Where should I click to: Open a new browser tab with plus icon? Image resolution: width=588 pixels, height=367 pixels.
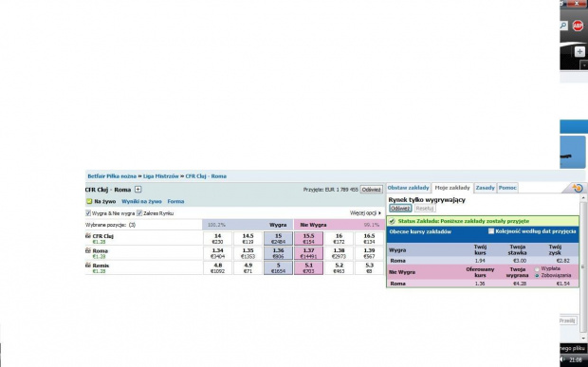[579, 52]
